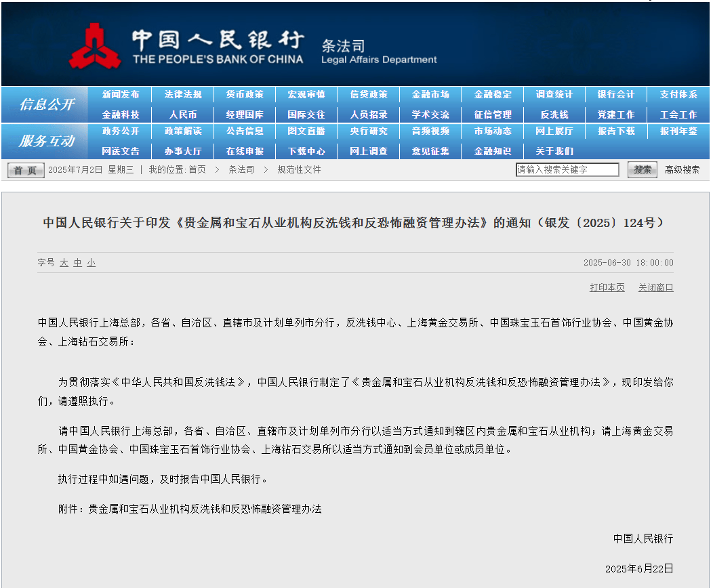
Task: Click the 搜索 search button
Action: click(641, 169)
